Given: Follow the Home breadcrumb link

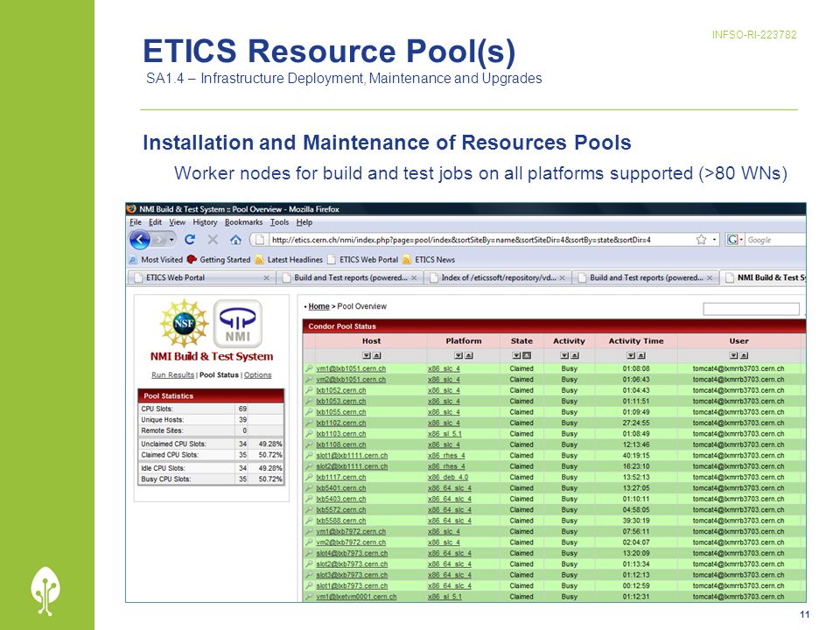Looking at the screenshot, I should [318, 306].
